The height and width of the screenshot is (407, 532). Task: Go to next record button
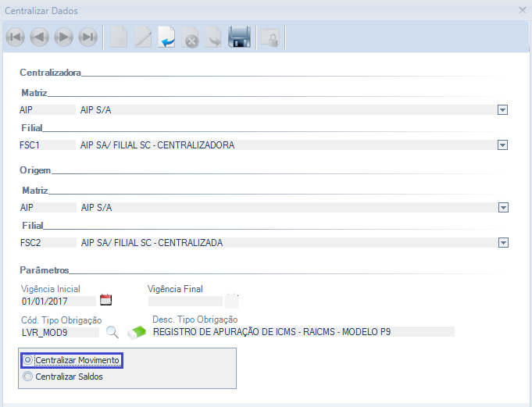pos(64,37)
